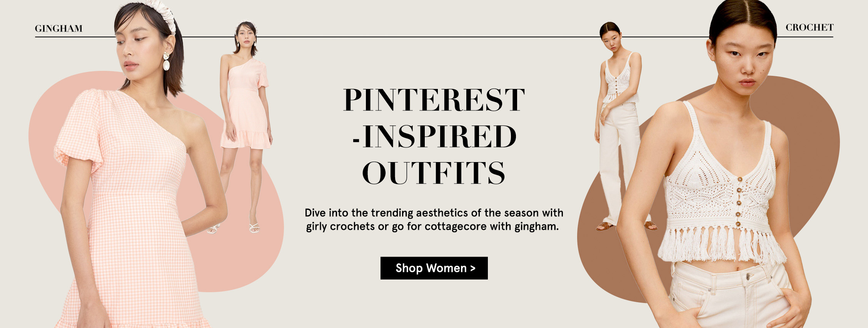Screen dimensions: 868x328
Task: Click the PINTEREST headline word
Action: pyautogui.click(x=434, y=100)
